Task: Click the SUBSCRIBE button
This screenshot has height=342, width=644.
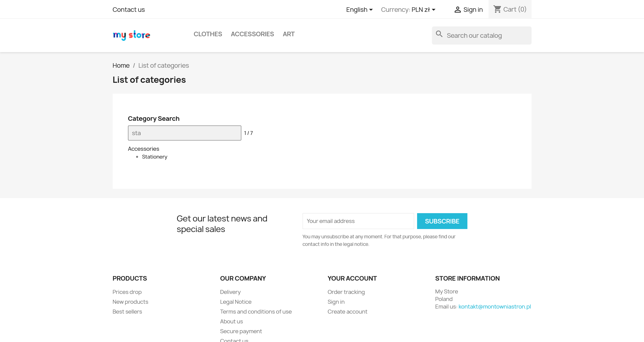Action: tap(442, 221)
